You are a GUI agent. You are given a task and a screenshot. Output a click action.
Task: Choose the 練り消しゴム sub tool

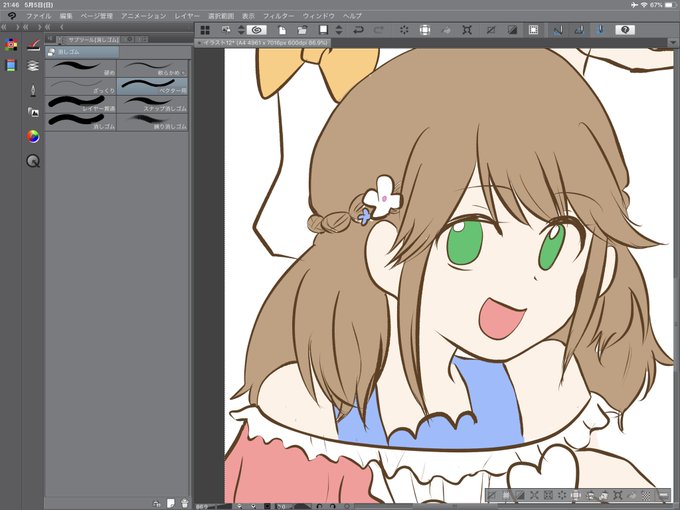tap(152, 122)
